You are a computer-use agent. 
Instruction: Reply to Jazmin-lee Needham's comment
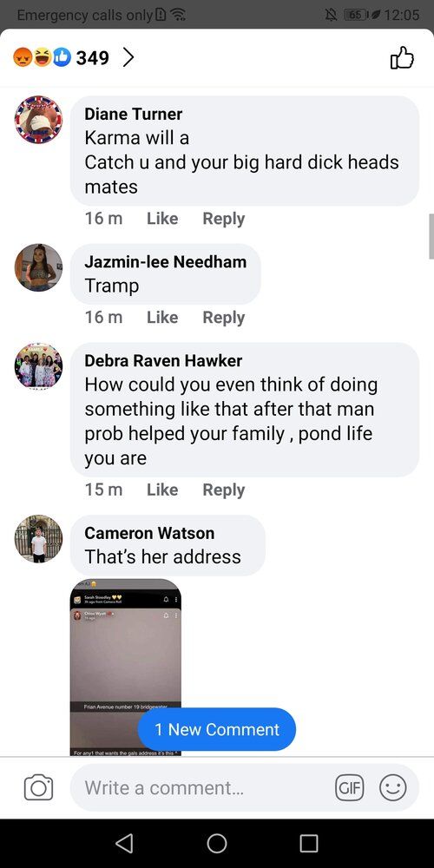pyautogui.click(x=224, y=317)
